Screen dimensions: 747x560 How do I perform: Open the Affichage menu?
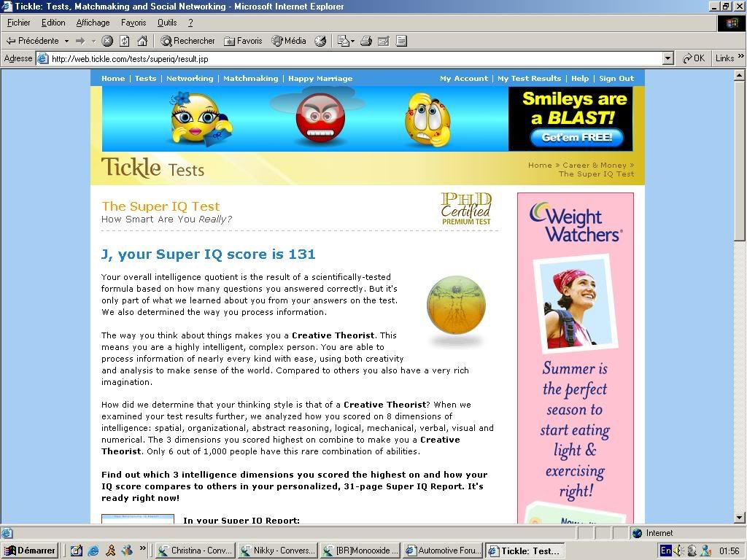93,23
